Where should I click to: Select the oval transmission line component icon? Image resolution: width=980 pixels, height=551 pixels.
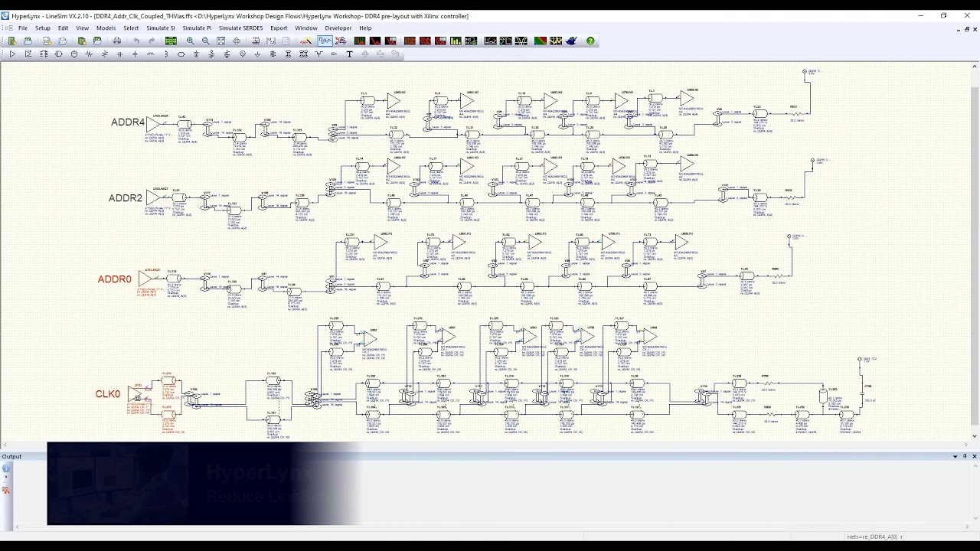[181, 54]
